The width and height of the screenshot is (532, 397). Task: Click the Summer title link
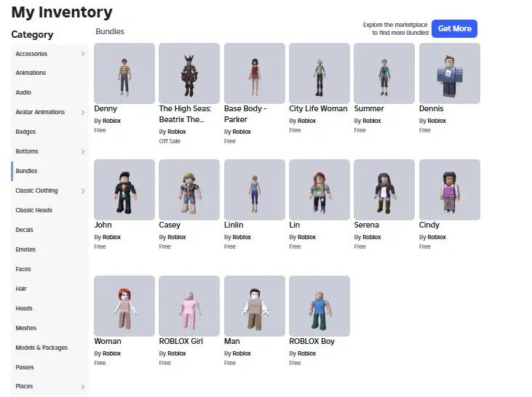point(369,109)
